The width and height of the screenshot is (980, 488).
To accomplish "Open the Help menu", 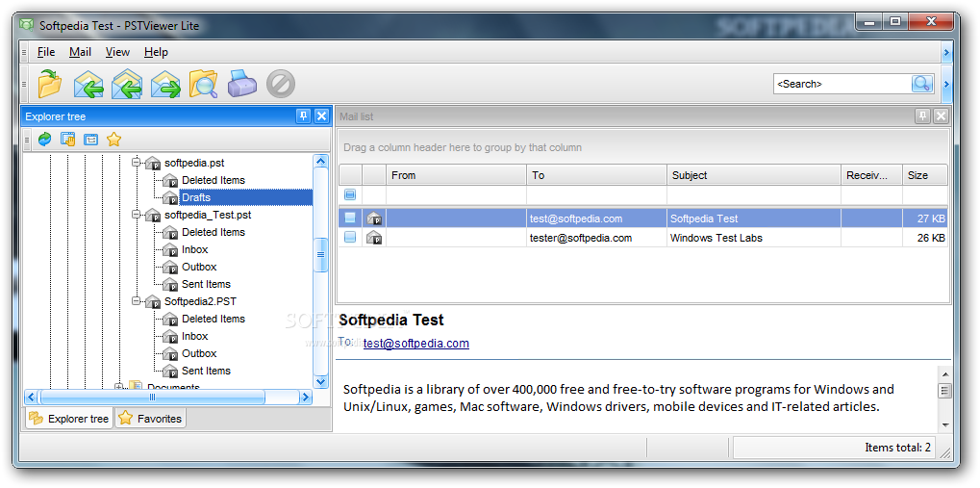I will coord(156,53).
